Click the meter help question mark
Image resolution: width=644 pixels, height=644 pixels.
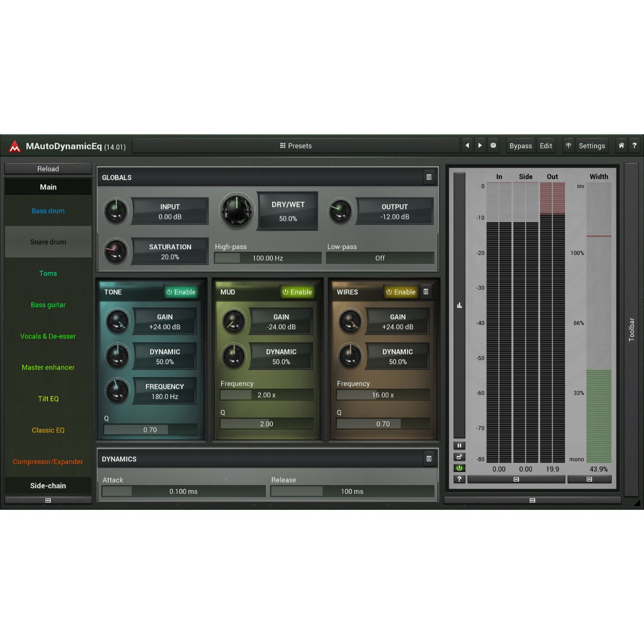[x=459, y=479]
